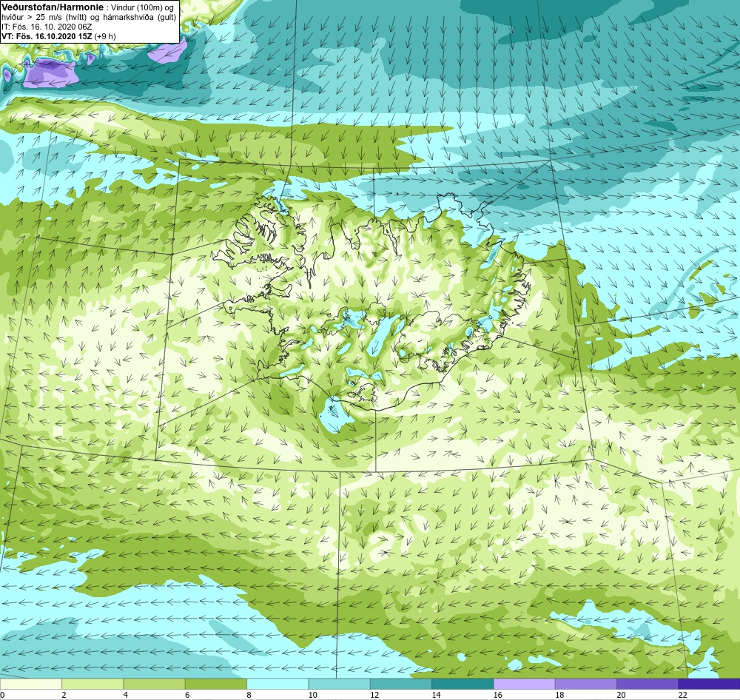This screenshot has height=700, width=740.
Task: Click the scale label "6"
Action: (187, 695)
